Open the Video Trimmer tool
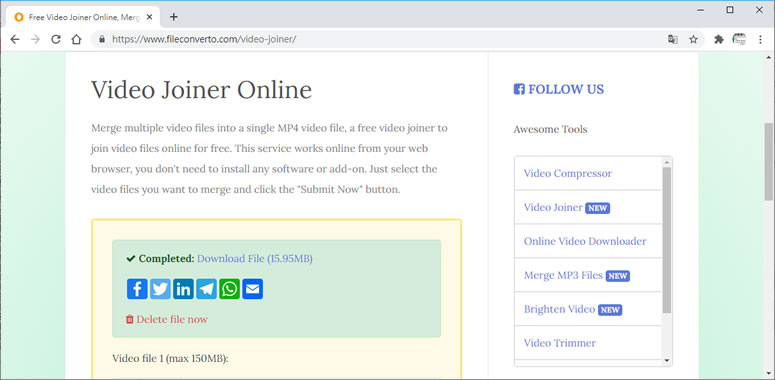The image size is (775, 380). pos(560,343)
